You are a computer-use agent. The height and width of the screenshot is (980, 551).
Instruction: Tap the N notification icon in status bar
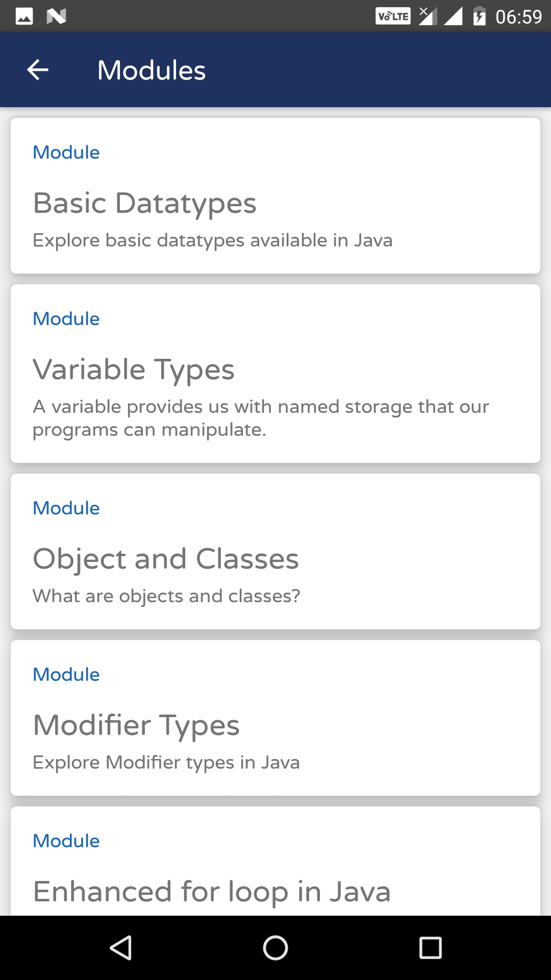click(56, 16)
